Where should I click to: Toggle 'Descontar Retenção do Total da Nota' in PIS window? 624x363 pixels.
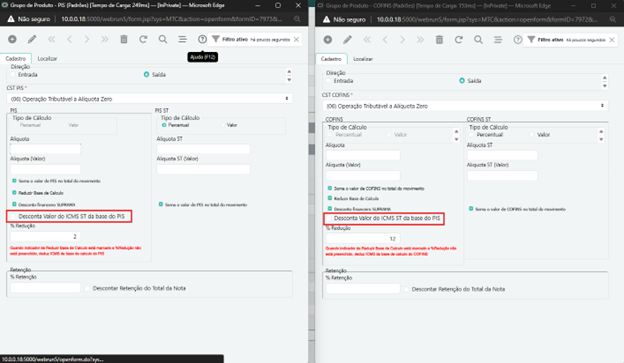(x=87, y=288)
